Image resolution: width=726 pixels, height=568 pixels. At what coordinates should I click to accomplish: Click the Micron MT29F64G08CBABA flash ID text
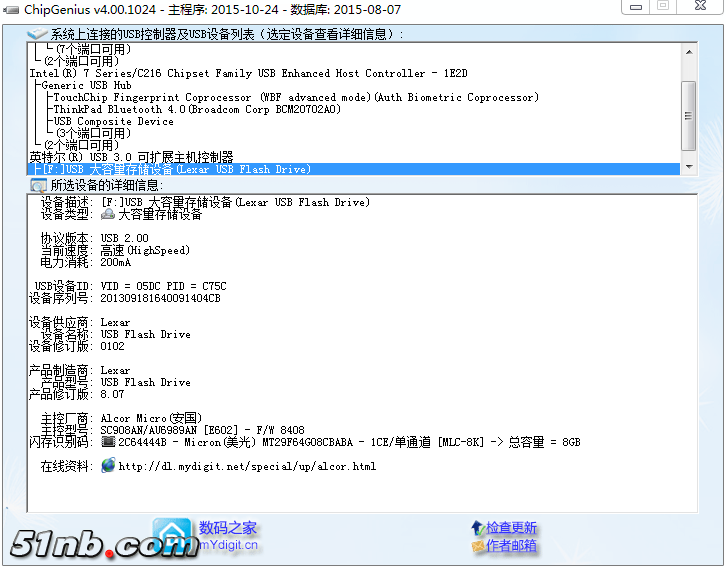[x=350, y=442]
